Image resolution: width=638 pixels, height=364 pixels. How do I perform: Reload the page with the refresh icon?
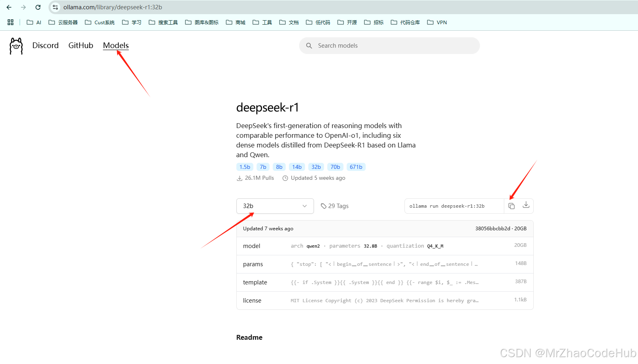point(38,7)
